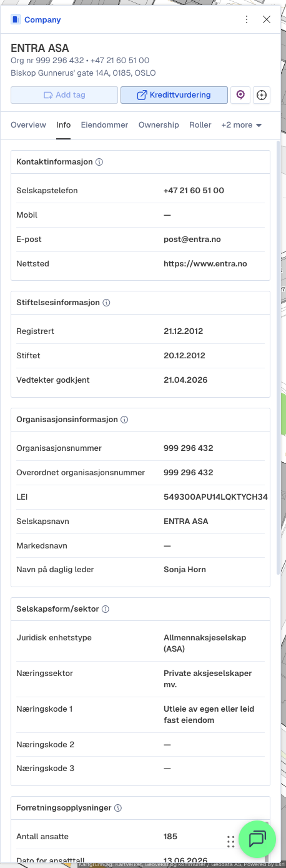Show info tooltip for Selskapsform/sektor
The width and height of the screenshot is (286, 868).
click(x=106, y=609)
